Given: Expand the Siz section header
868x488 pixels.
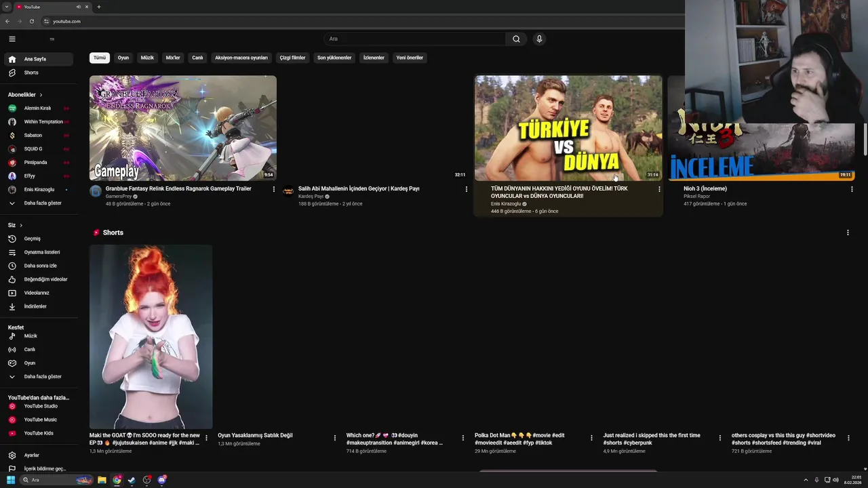Looking at the screenshot, I should point(16,225).
